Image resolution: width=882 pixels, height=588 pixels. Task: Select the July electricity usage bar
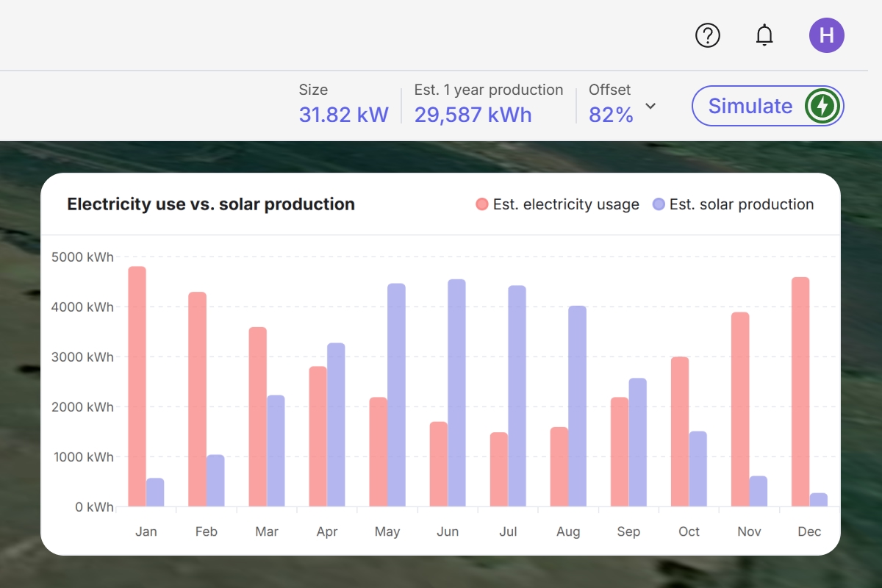click(499, 470)
